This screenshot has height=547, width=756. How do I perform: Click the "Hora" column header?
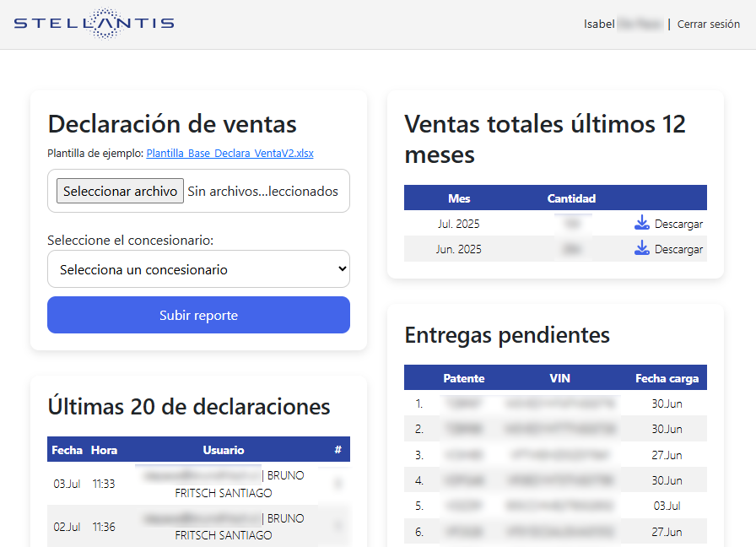[103, 449]
